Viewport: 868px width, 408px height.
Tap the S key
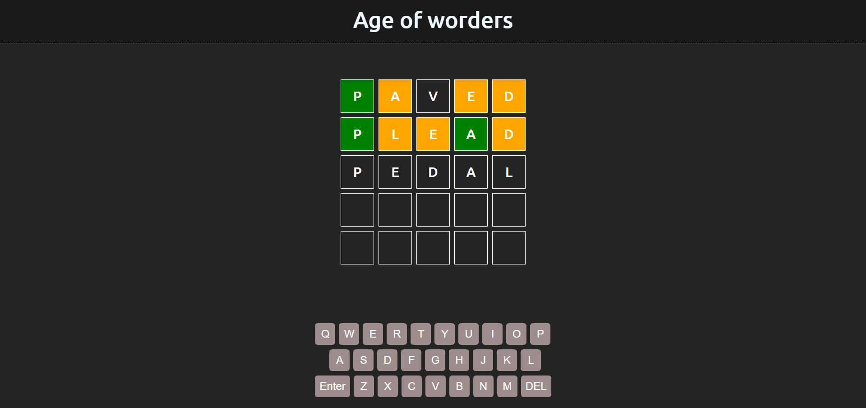[x=363, y=360]
